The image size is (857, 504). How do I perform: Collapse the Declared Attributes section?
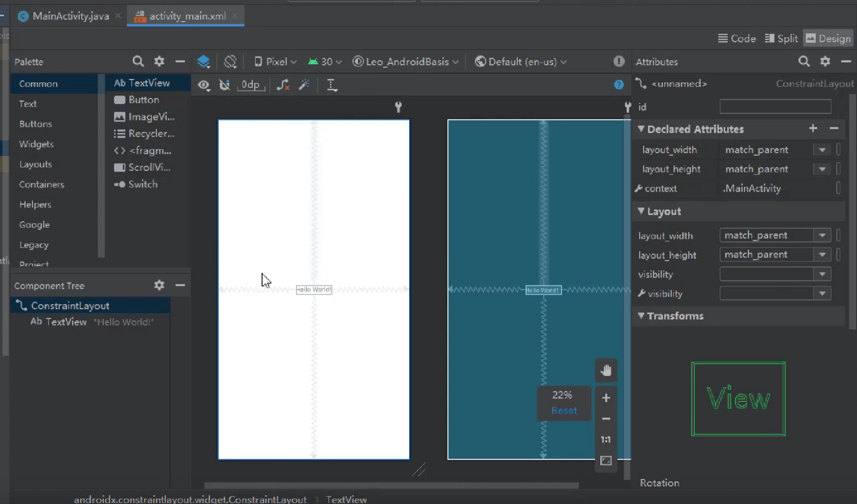pos(641,129)
